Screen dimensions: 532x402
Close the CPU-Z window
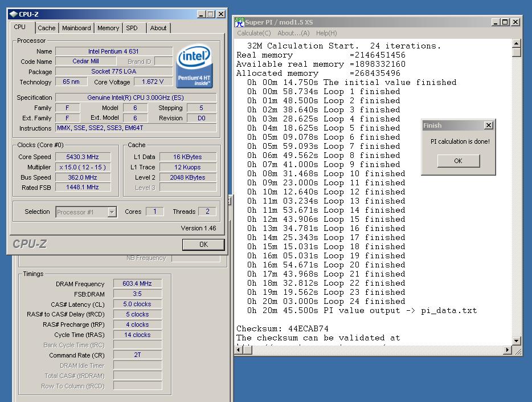coord(221,14)
